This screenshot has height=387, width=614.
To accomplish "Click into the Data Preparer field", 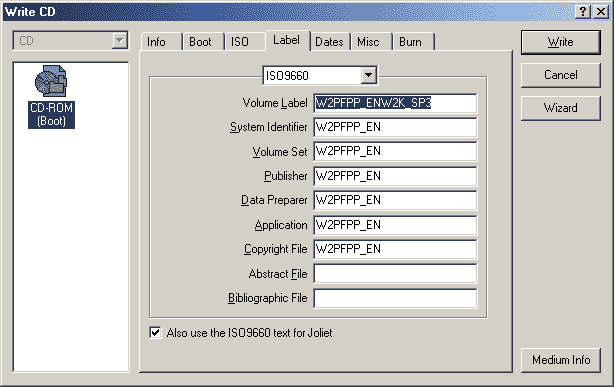I will [395, 200].
